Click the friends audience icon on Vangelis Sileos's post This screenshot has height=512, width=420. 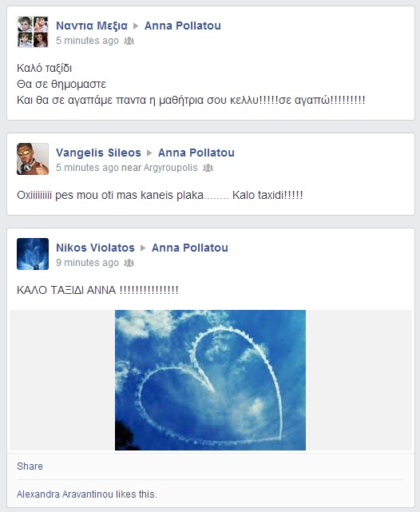coord(208,168)
